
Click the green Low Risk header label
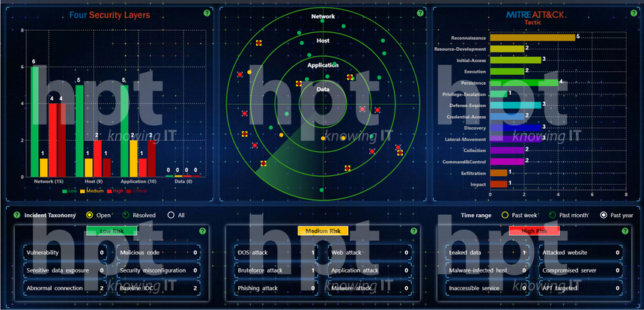pyautogui.click(x=112, y=231)
